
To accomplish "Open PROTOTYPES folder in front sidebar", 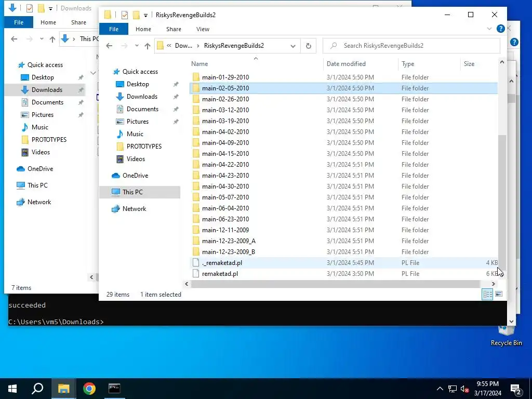I will pos(144,146).
